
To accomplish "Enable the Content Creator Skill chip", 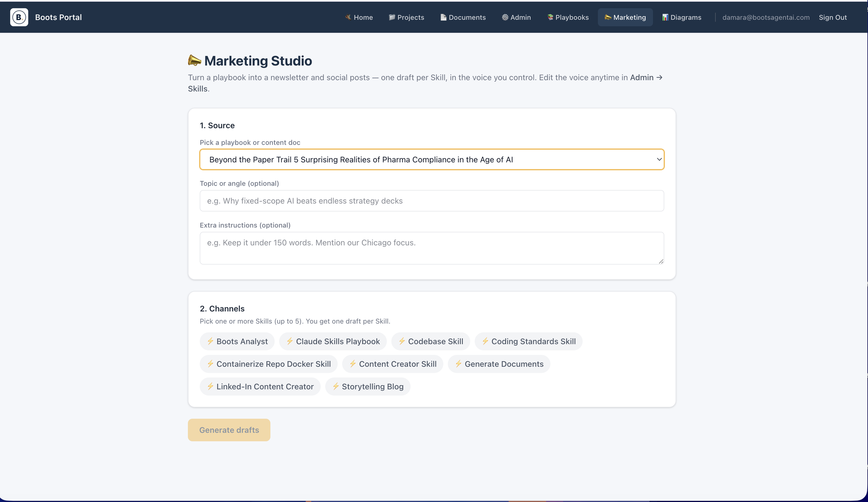I will (x=393, y=364).
